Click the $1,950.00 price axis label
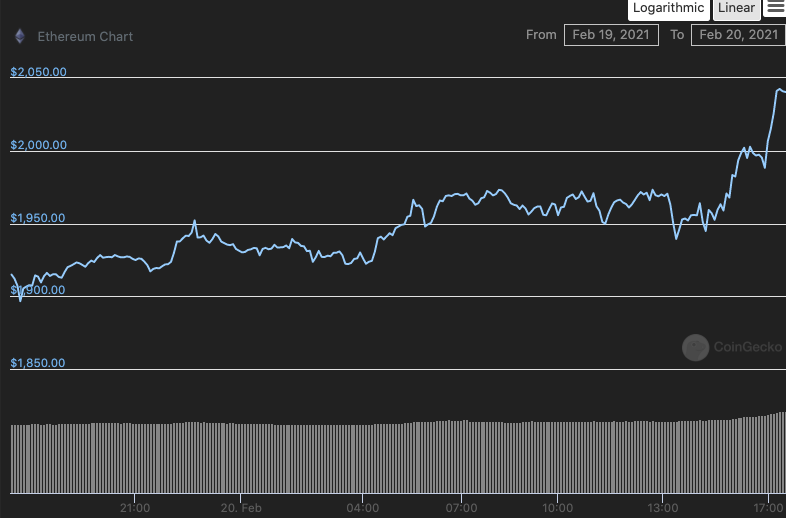Viewport: 786px width, 518px height. coord(38,218)
